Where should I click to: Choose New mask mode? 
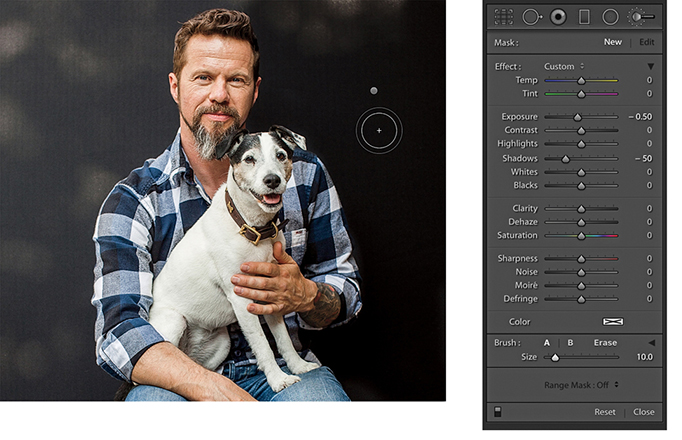tap(612, 42)
